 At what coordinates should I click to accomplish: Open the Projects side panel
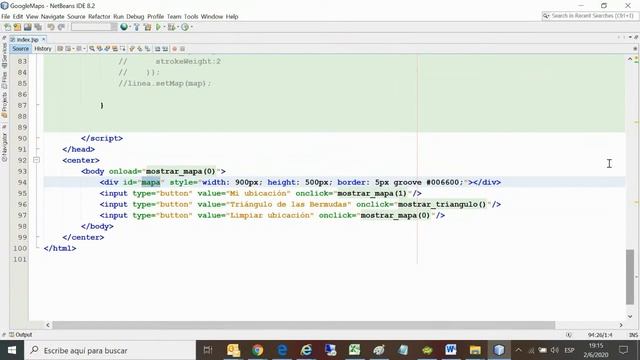(x=4, y=105)
